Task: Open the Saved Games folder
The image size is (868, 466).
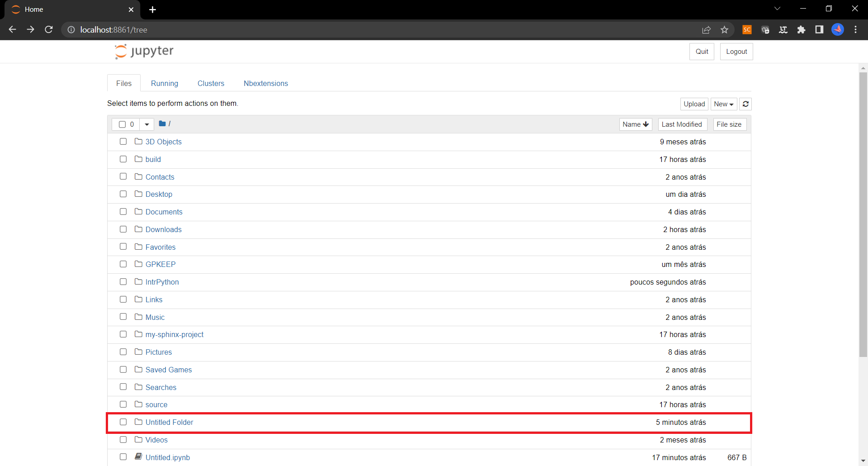Action: 169,370
